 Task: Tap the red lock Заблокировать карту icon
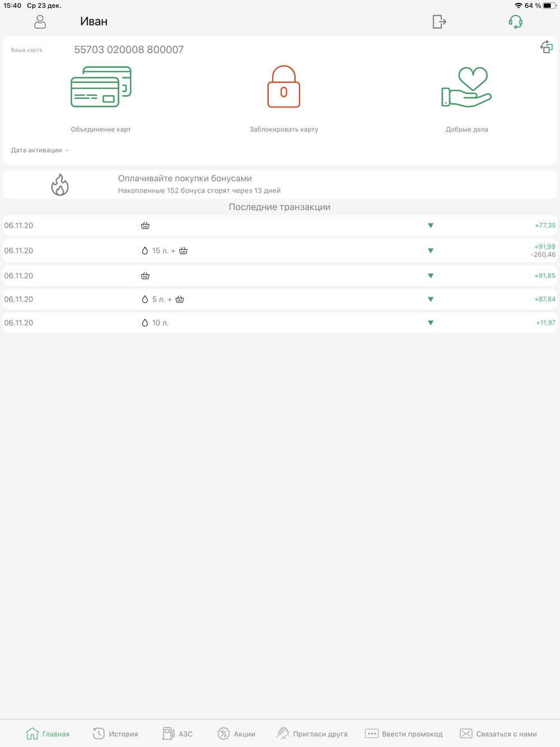pos(283,87)
